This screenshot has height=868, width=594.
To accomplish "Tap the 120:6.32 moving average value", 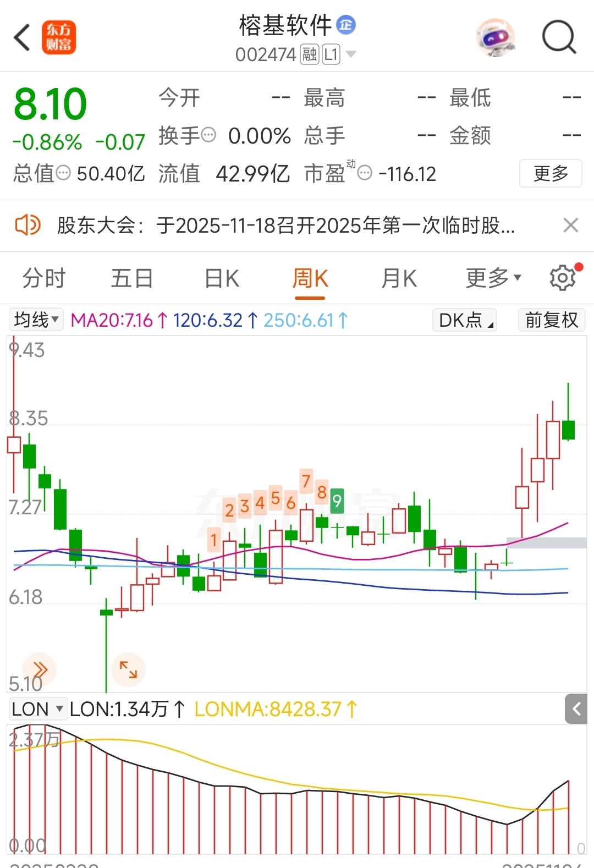I will point(215,320).
